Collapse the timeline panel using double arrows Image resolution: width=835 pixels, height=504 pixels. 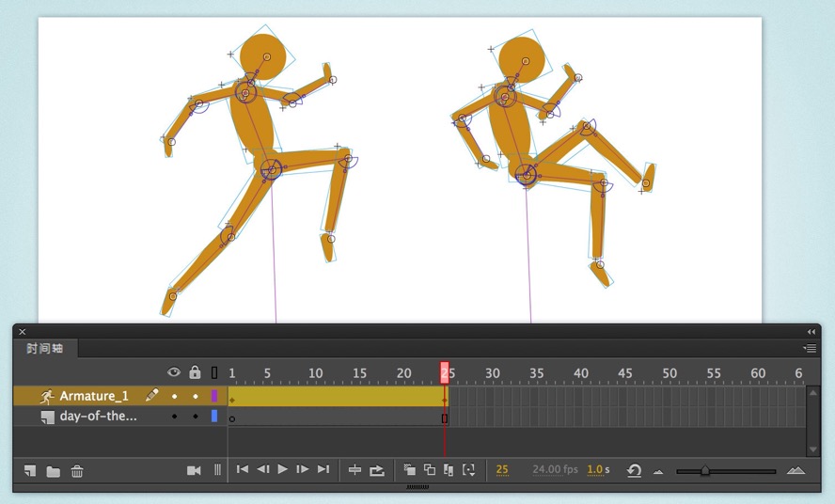point(811,331)
